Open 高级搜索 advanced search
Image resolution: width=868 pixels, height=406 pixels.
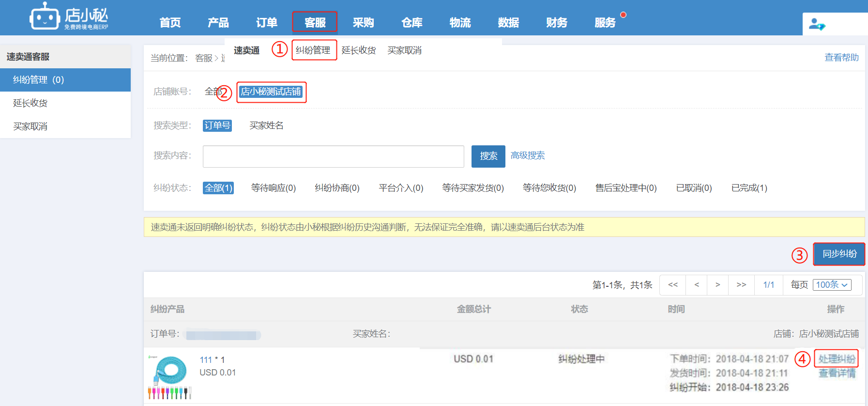click(x=528, y=156)
